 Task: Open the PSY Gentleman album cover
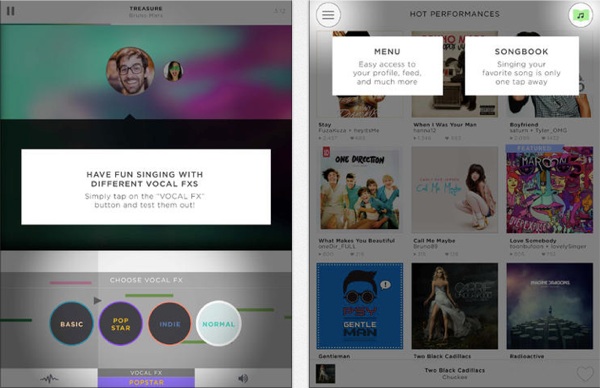(x=360, y=306)
